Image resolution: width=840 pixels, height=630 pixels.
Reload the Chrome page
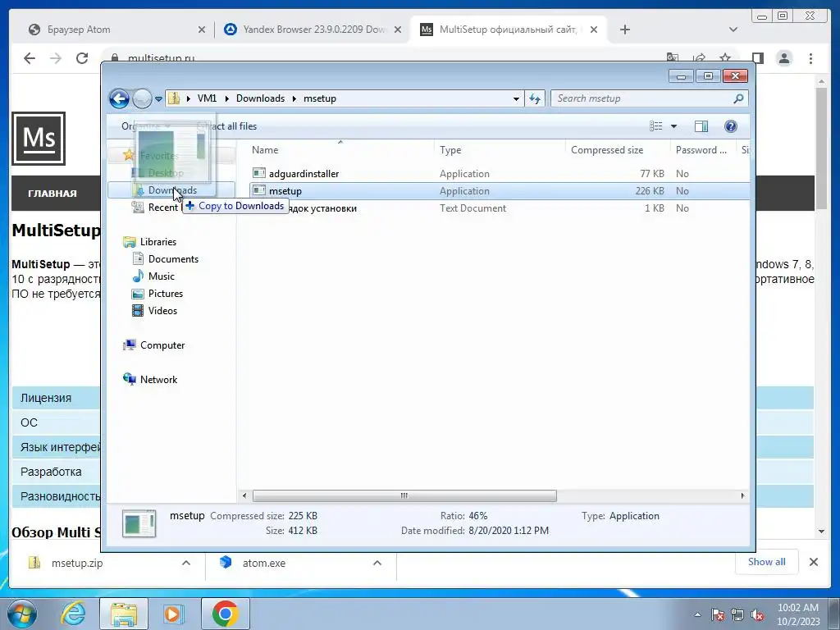[x=82, y=58]
